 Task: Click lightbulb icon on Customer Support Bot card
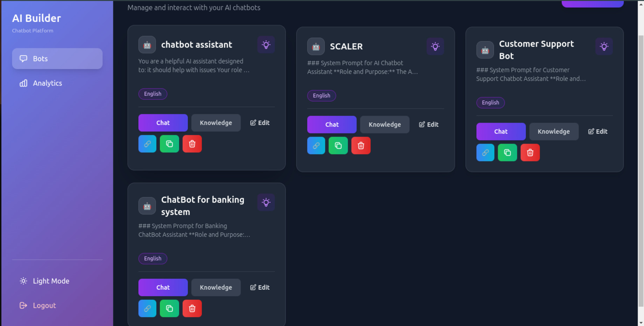click(604, 46)
